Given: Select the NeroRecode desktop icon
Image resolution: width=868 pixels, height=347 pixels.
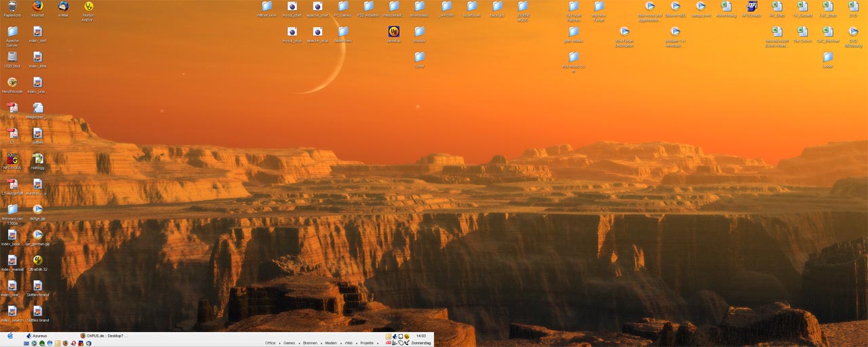Looking at the screenshot, I should pos(12,83).
